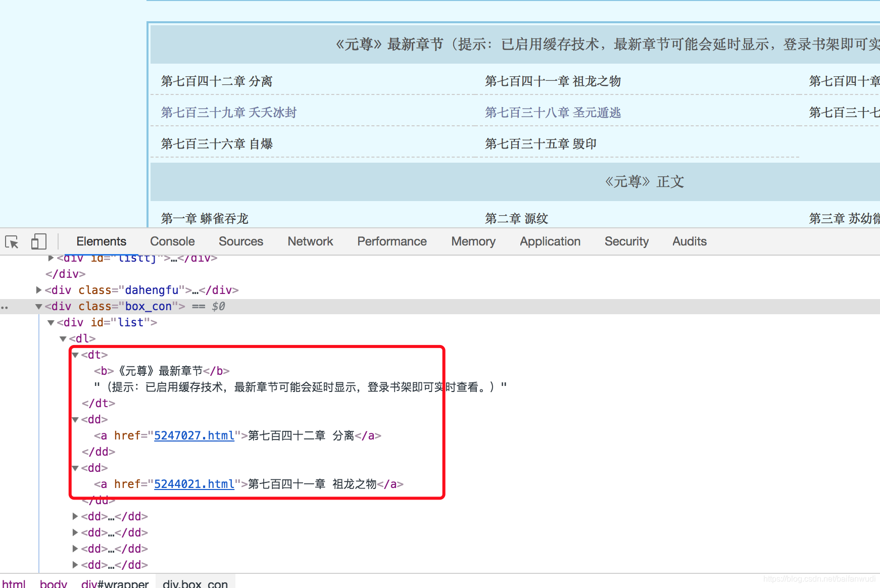Expand the last collapsed dd…/dd node
The width and height of the screenshot is (880, 588).
pos(75,565)
